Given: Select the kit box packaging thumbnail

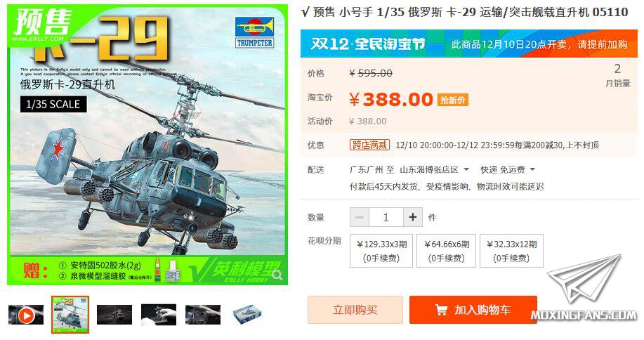Looking at the screenshot, I should click(x=247, y=315).
